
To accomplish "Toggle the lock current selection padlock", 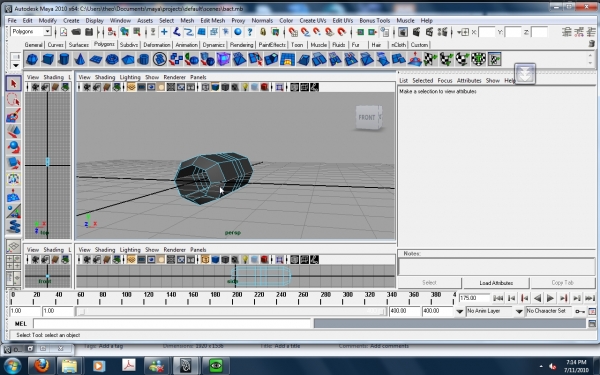I will pos(263,32).
